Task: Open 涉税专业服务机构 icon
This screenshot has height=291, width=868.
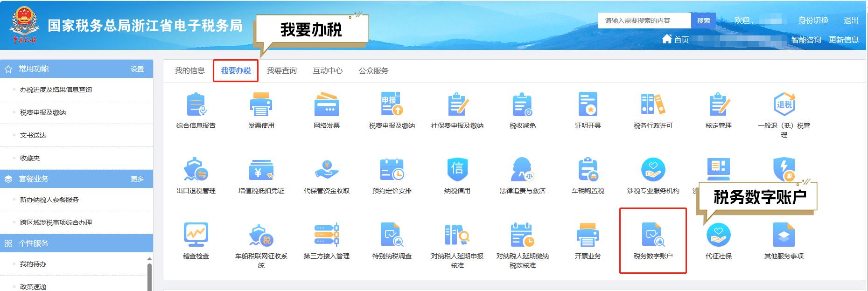Action: pyautogui.click(x=653, y=169)
